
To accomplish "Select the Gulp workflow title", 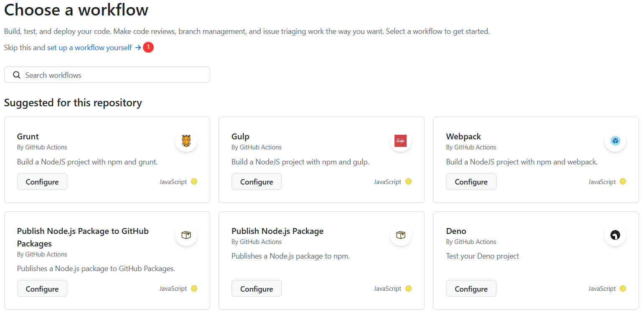I will (x=240, y=136).
